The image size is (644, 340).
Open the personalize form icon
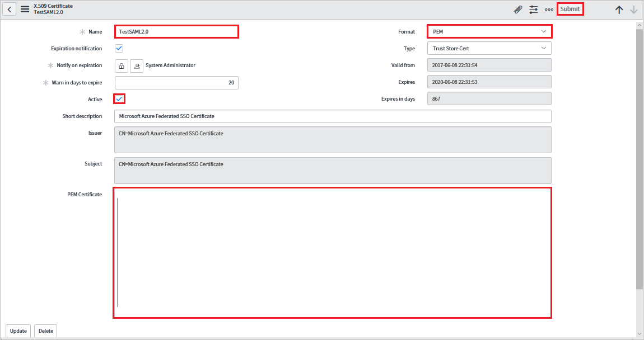point(533,9)
